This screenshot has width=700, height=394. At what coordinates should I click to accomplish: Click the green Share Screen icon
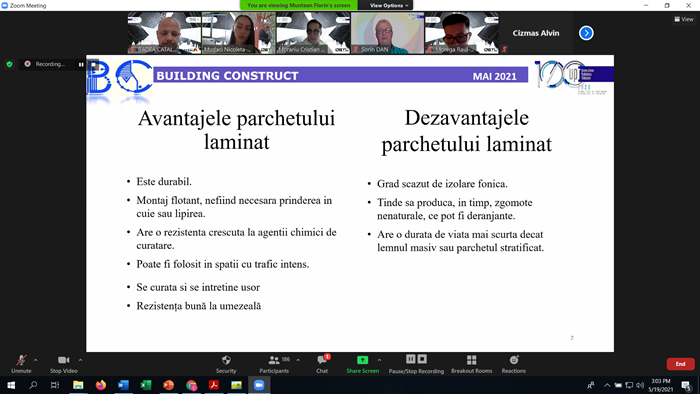[362, 360]
